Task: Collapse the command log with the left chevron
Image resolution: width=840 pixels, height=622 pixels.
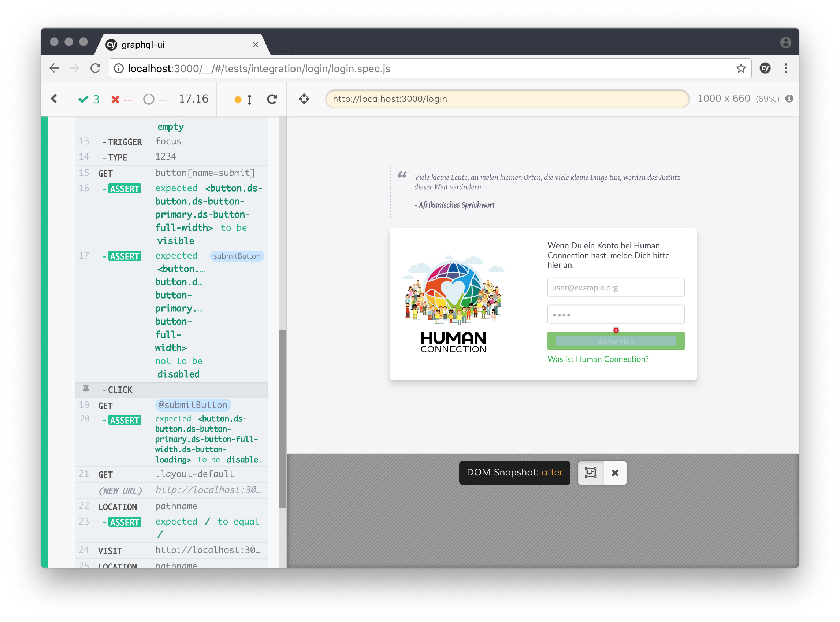Action: 54,99
